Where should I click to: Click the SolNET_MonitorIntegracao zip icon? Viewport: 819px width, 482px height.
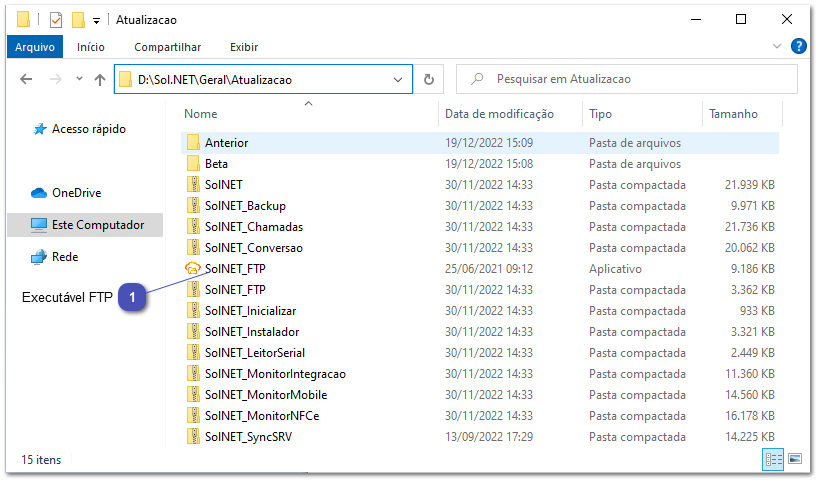coord(193,373)
